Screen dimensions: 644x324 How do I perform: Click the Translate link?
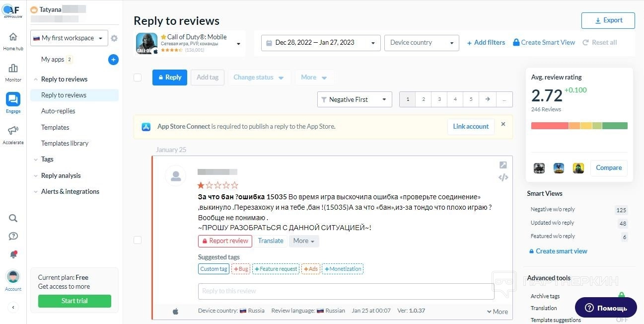tap(271, 241)
